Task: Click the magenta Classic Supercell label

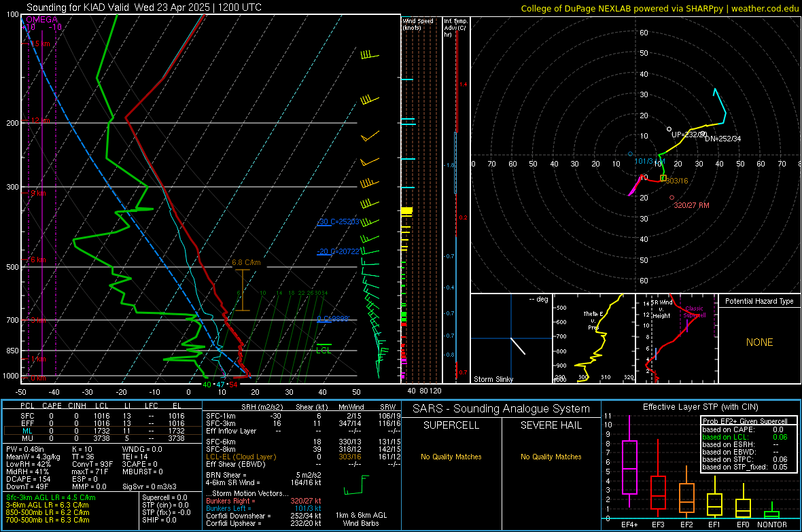Action: [x=694, y=312]
